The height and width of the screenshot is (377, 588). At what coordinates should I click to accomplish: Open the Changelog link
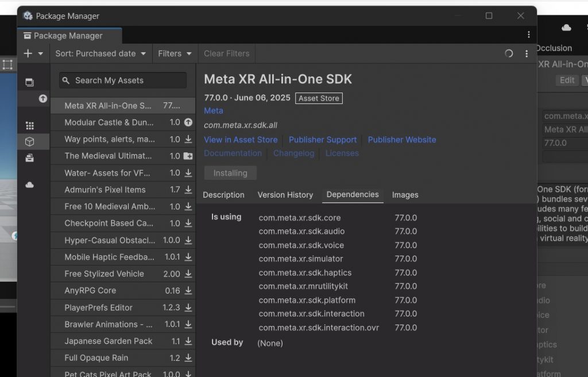[x=293, y=153]
